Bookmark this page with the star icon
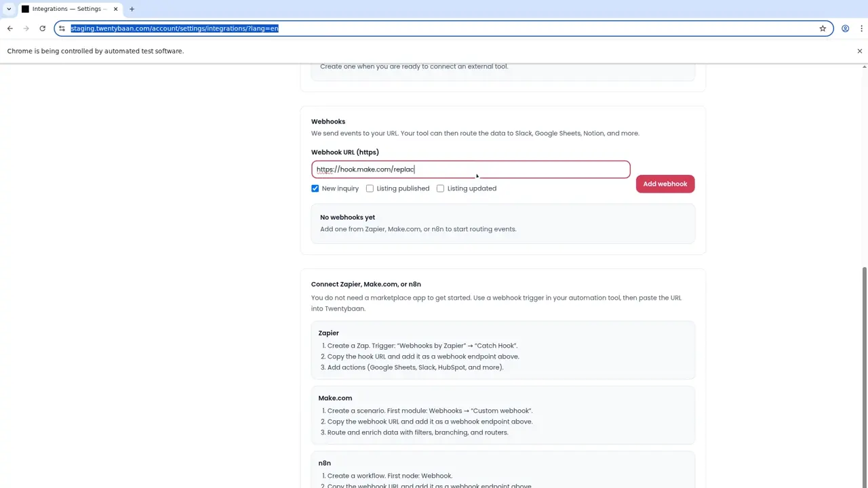Screen dimensions: 868x488 823,28
